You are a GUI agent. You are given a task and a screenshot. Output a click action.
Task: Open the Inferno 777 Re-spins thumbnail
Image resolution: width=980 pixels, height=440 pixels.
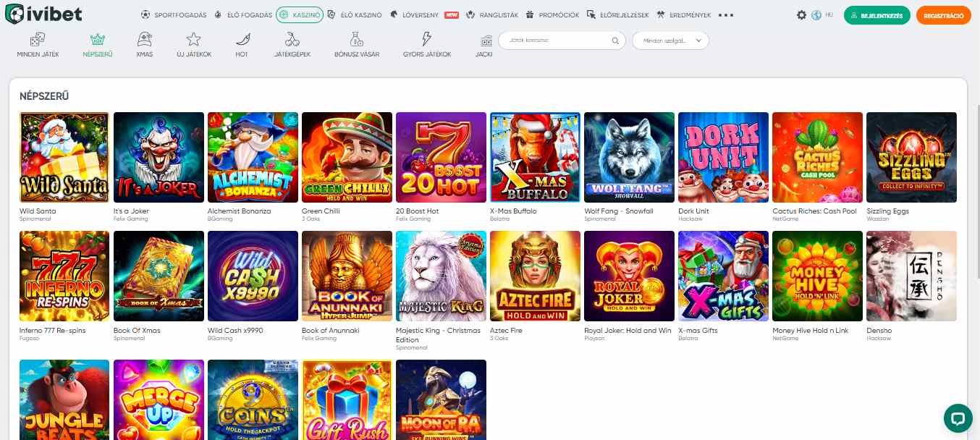pyautogui.click(x=64, y=276)
